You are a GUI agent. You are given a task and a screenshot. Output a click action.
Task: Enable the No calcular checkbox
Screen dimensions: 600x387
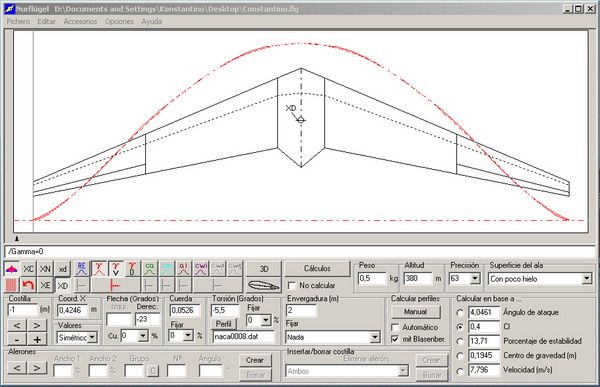pyautogui.click(x=292, y=286)
